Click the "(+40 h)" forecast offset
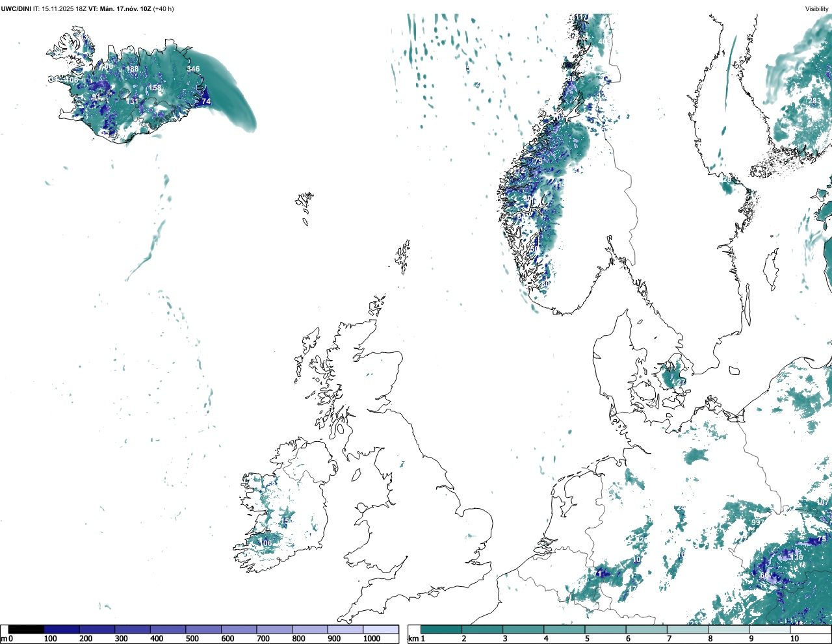The image size is (832, 644). click(164, 8)
